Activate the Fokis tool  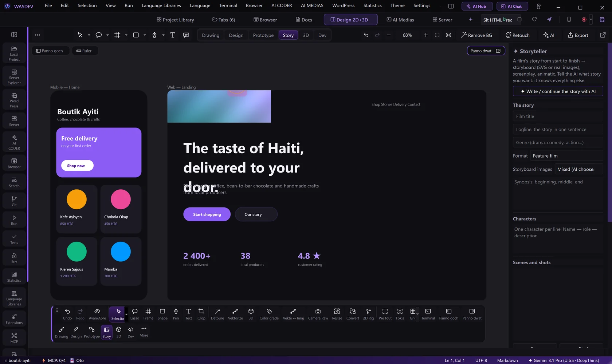click(x=400, y=314)
